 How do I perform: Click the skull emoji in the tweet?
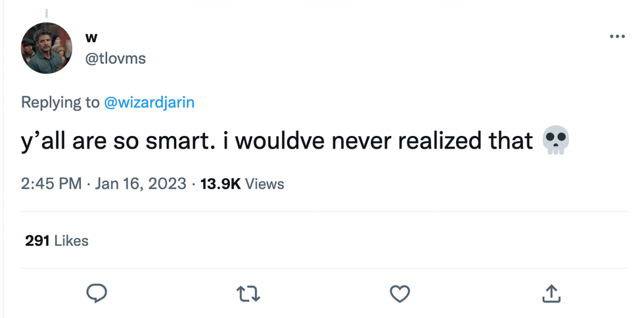(x=556, y=141)
